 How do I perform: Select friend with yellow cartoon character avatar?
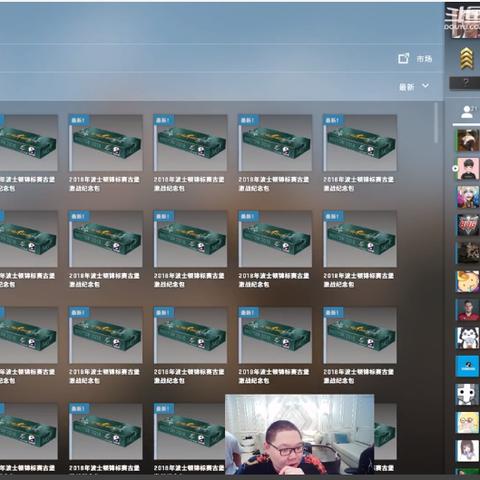pos(468,282)
